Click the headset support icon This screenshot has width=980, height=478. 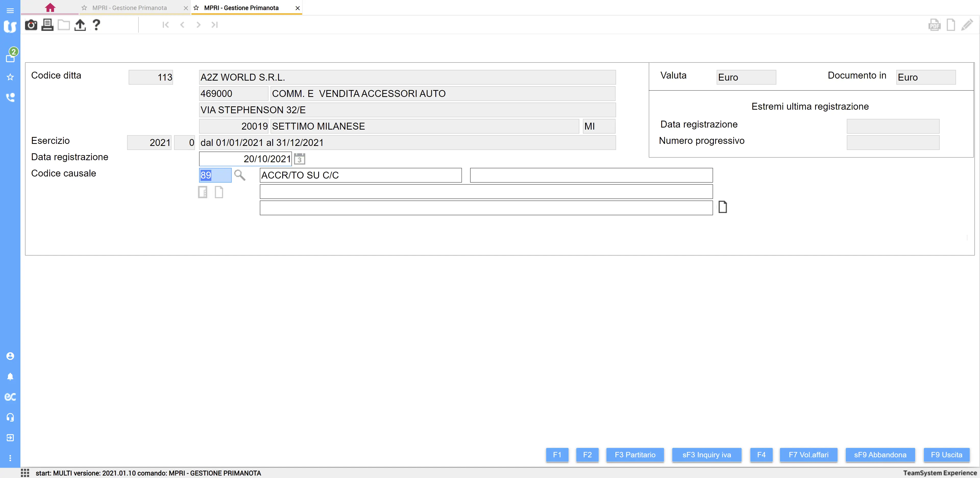[10, 417]
